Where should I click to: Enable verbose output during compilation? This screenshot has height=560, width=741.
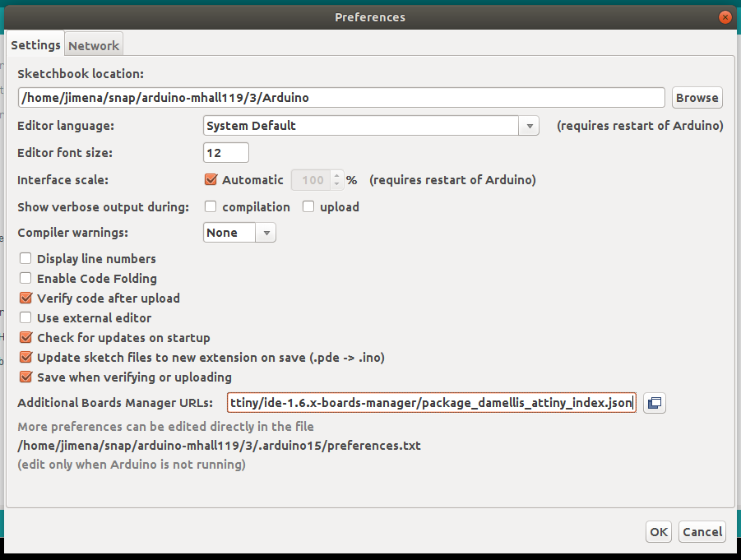click(211, 207)
